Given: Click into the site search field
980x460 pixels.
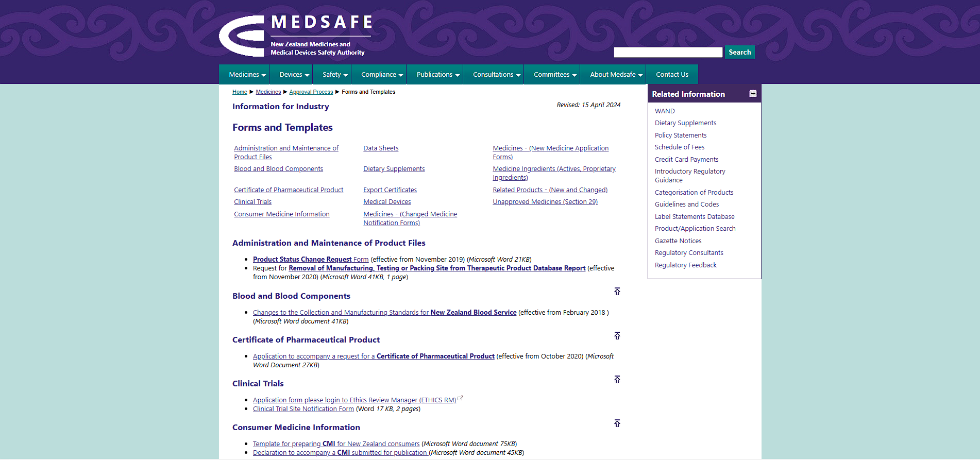Looking at the screenshot, I should click(668, 53).
